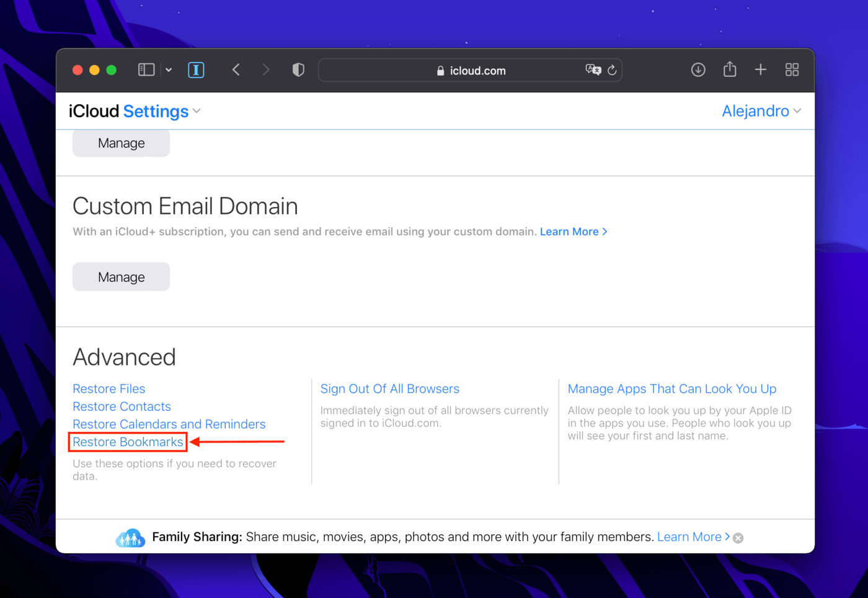Open a new tab with plus icon
Image resolution: width=868 pixels, height=598 pixels.
click(761, 70)
